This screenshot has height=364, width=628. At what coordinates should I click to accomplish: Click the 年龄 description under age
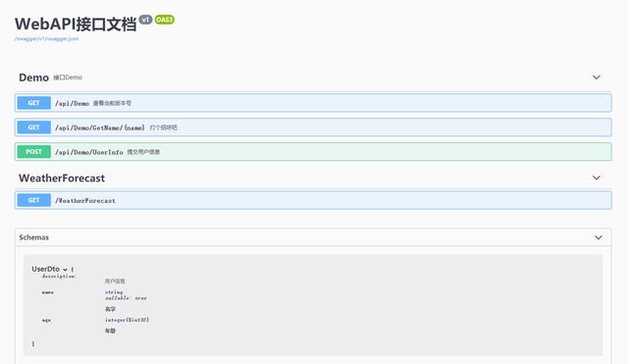coord(110,331)
